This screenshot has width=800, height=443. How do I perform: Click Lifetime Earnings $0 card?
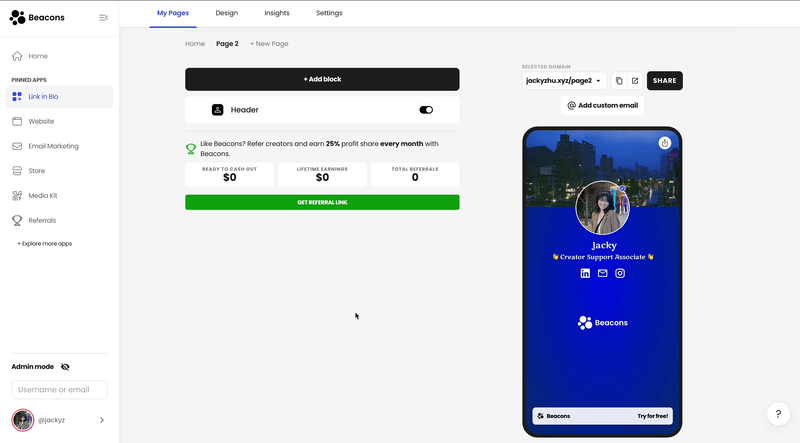point(322,175)
